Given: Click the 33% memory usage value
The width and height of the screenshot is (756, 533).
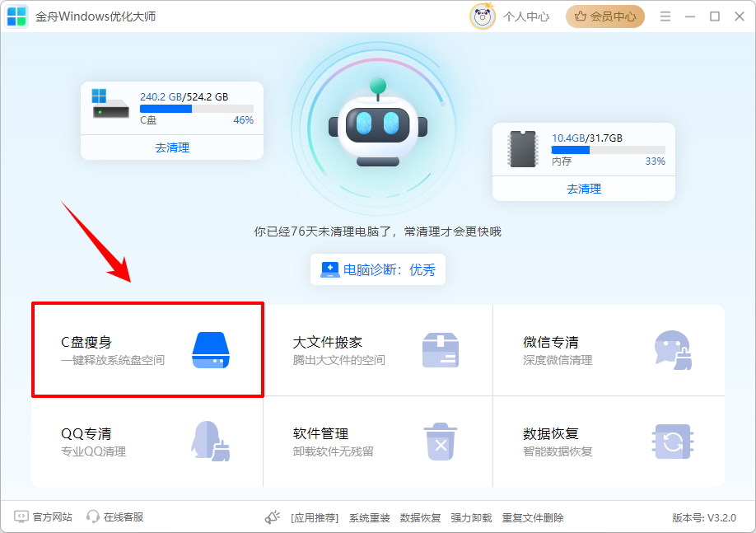Looking at the screenshot, I should [x=656, y=161].
